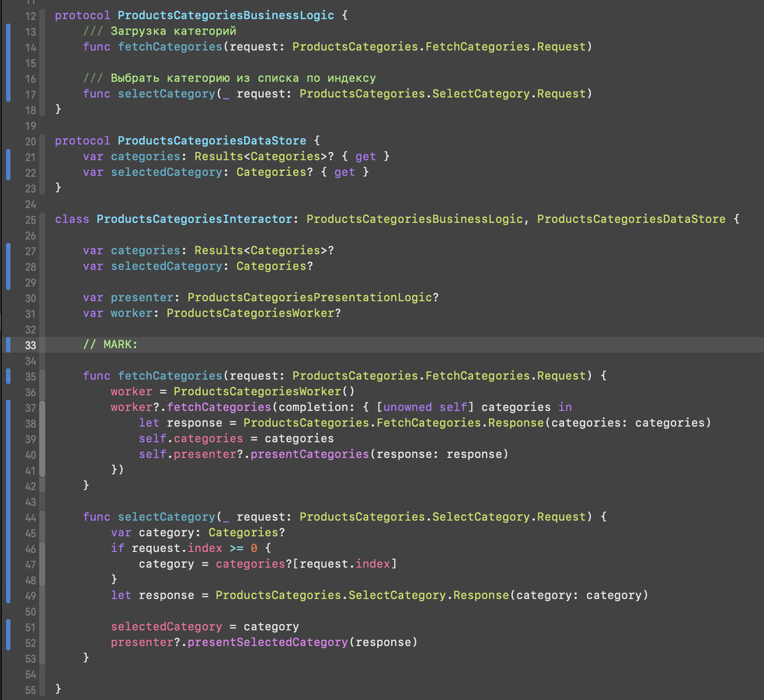This screenshot has height=700, width=764.
Task: Click line number 19 in the gutter
Action: point(30,126)
